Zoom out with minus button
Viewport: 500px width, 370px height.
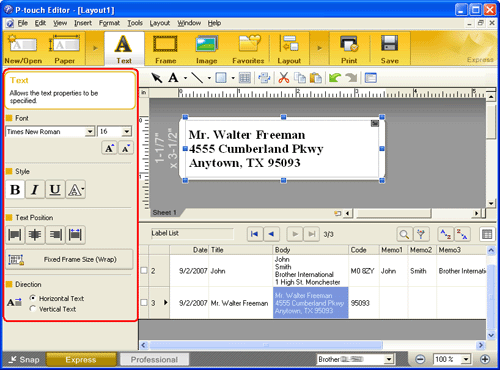coord(420,359)
